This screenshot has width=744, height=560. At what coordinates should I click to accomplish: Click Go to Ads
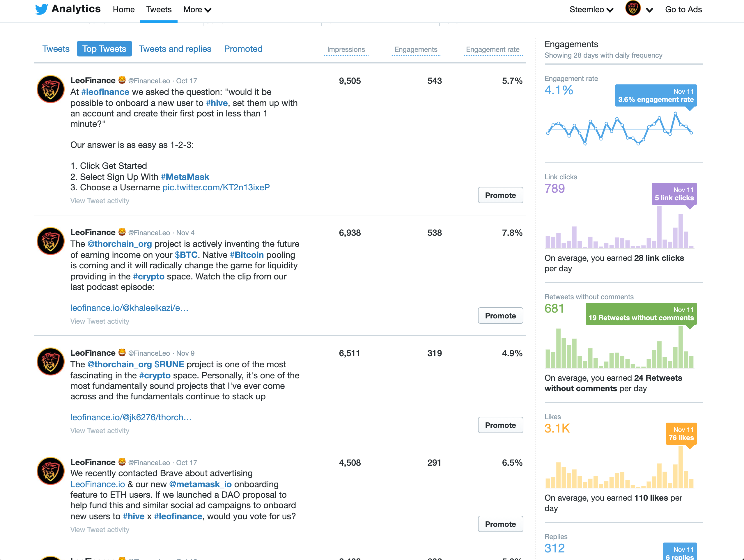[x=683, y=10]
